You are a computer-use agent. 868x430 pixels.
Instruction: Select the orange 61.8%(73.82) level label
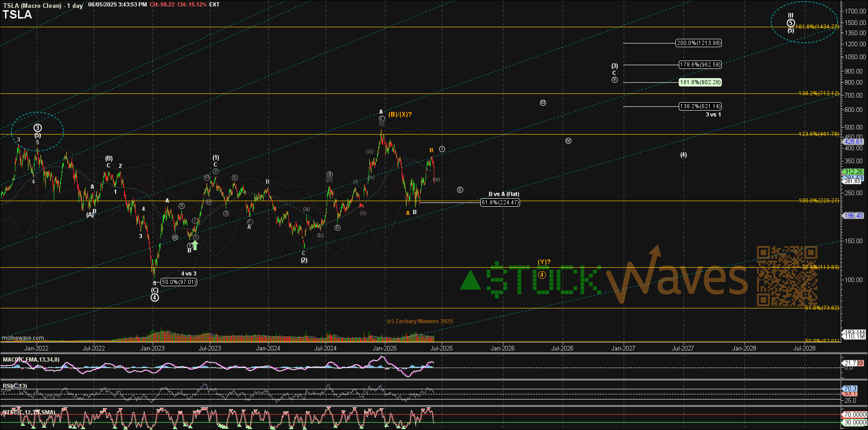(x=822, y=308)
